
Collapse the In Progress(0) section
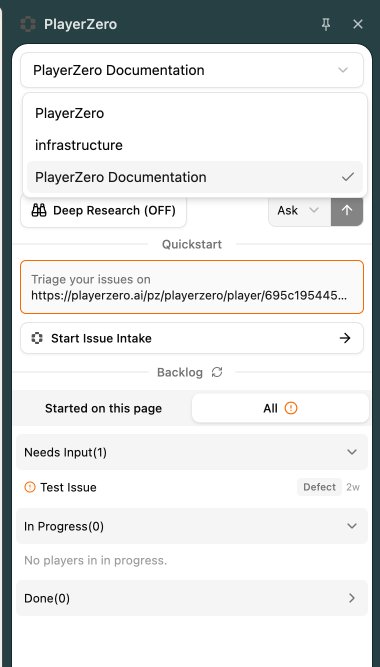(x=192, y=526)
